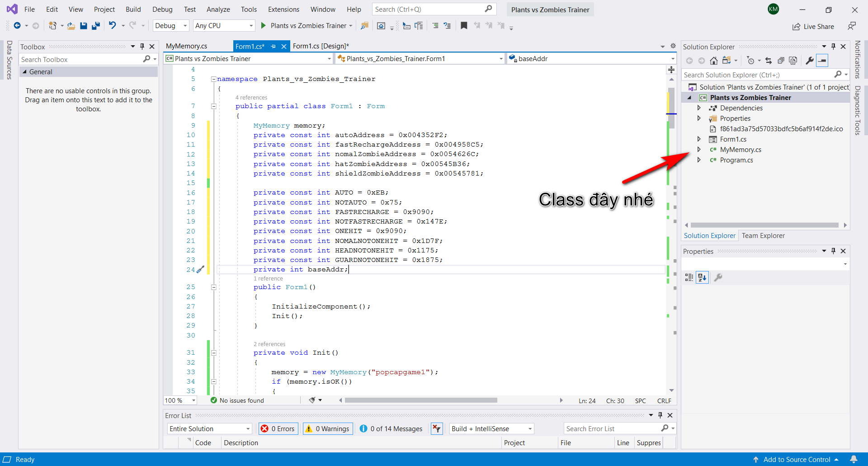Click the New Project toolbar icon
The height and width of the screenshot is (466, 868).
(x=53, y=26)
